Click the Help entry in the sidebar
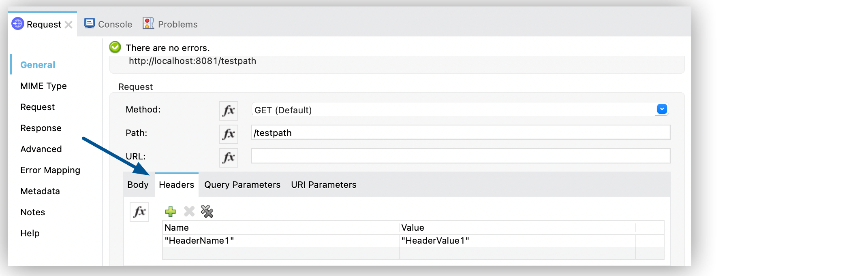This screenshot has height=276, width=868. click(30, 233)
